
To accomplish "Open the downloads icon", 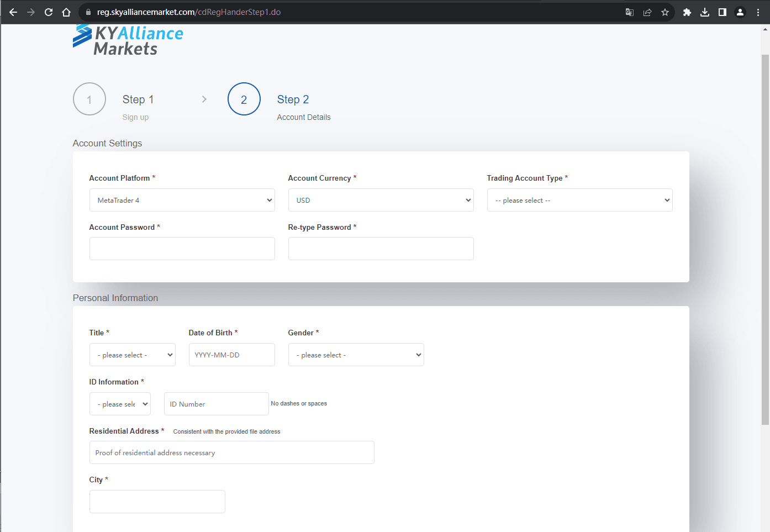I will pyautogui.click(x=705, y=12).
